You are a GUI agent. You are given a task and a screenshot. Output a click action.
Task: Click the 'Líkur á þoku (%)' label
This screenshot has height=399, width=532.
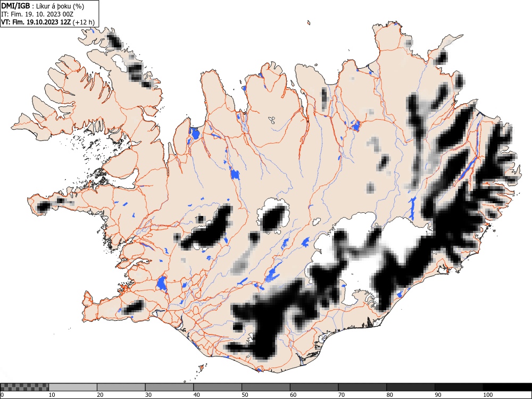point(60,6)
